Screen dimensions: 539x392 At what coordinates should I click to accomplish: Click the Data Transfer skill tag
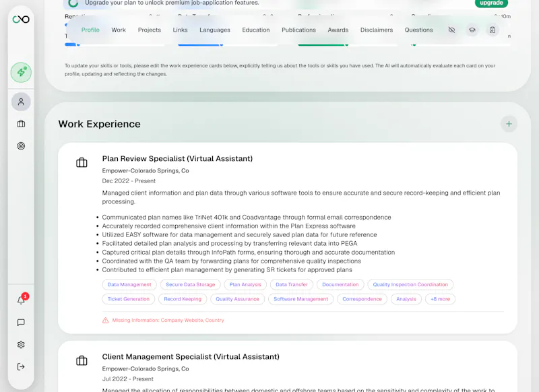coord(292,284)
